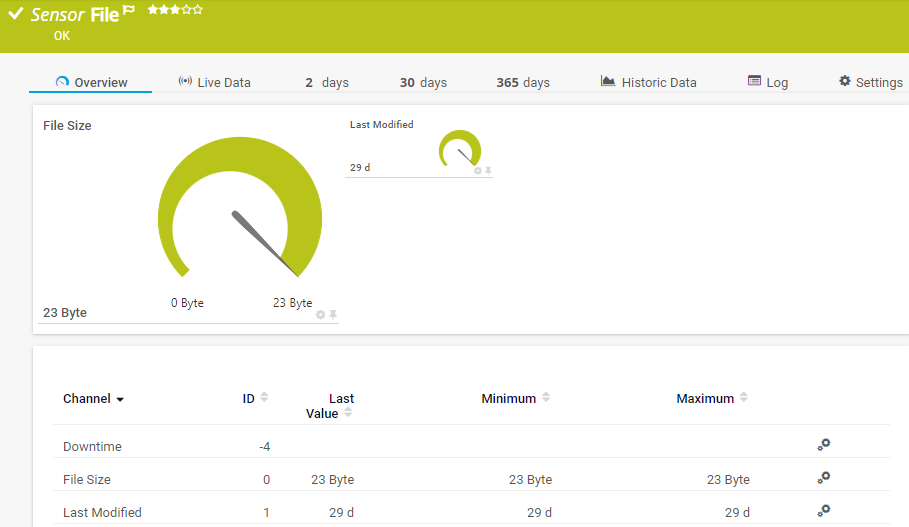Edit File Size channel settings gear

pyautogui.click(x=824, y=478)
